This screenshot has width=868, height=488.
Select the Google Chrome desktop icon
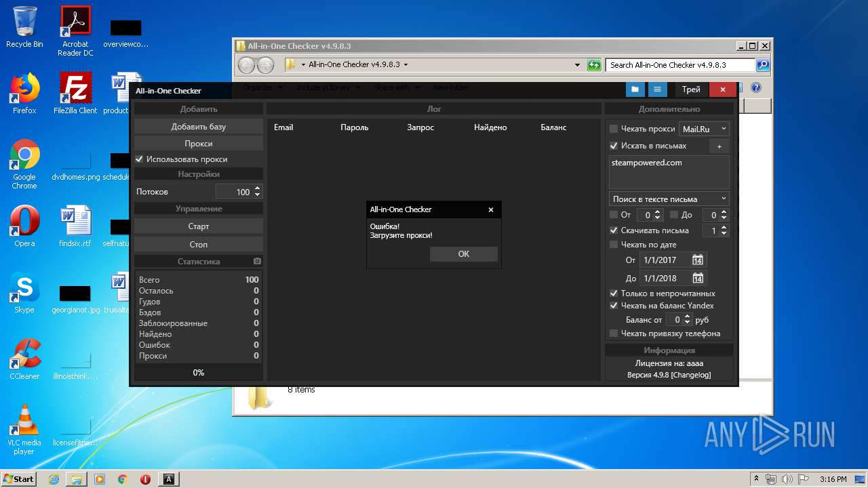point(24,164)
